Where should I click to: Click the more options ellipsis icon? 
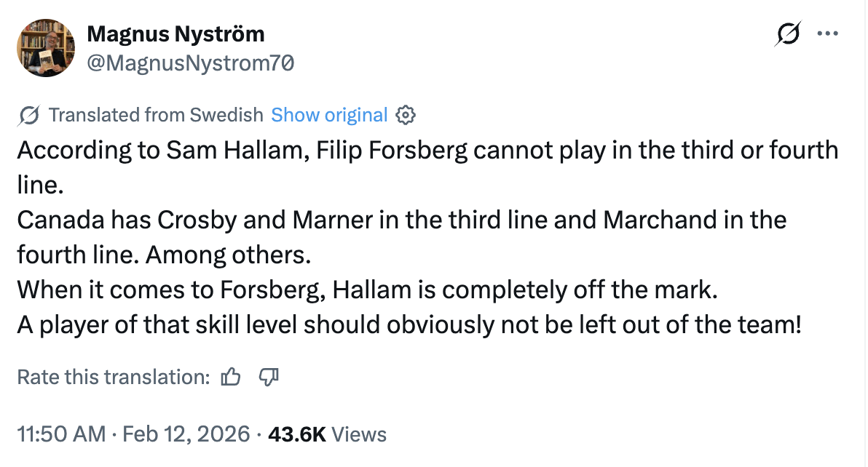(828, 33)
